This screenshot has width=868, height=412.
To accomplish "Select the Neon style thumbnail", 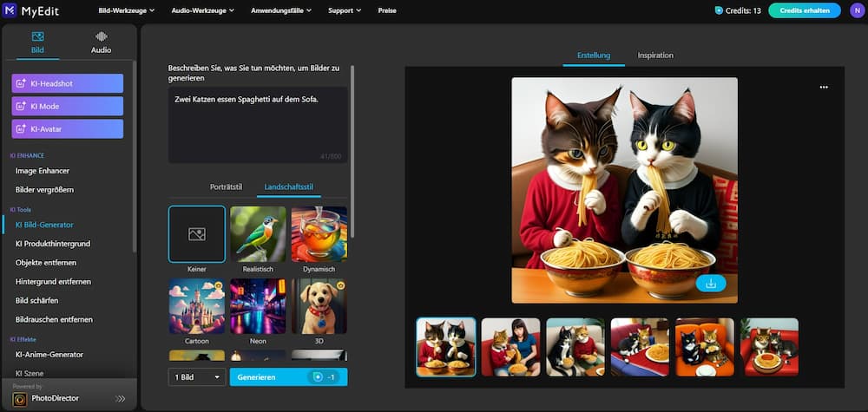I will 258,306.
